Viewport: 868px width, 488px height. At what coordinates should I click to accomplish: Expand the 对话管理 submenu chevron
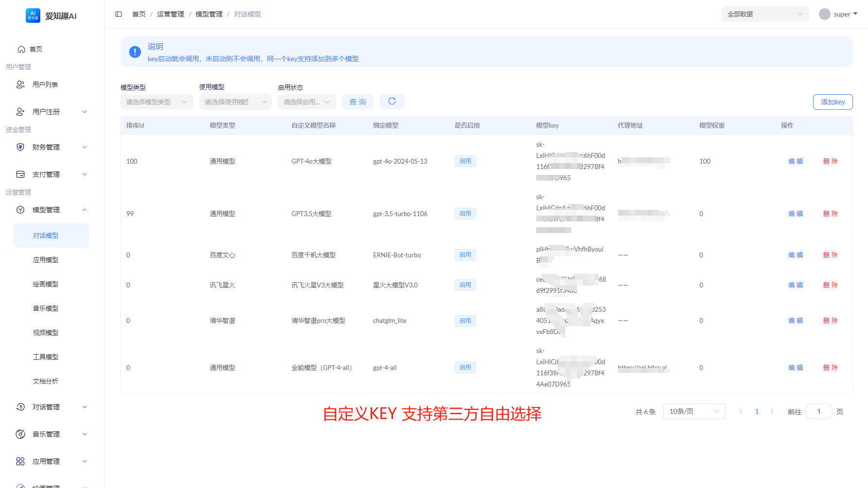point(85,407)
